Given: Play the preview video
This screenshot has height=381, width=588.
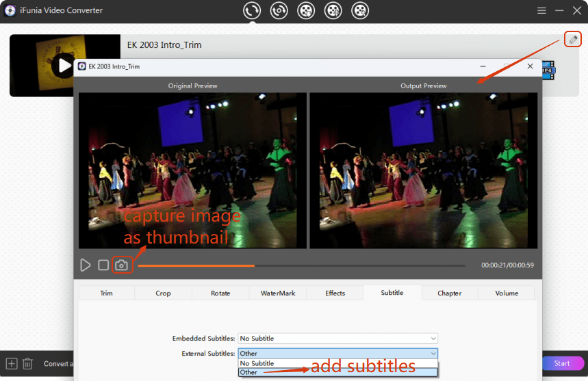Looking at the screenshot, I should (x=86, y=265).
